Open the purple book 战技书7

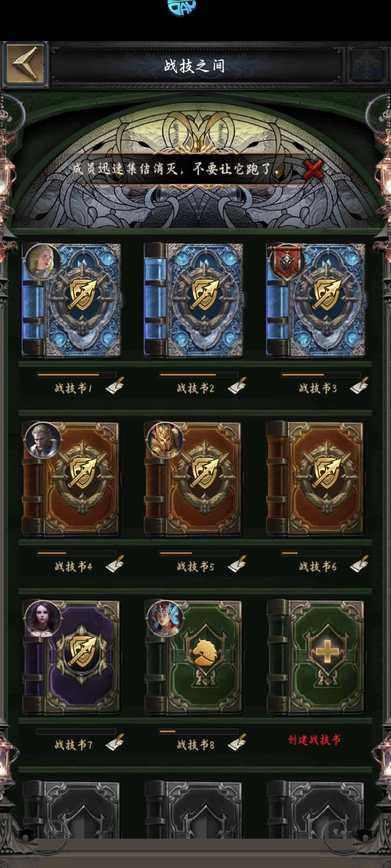click(x=71, y=657)
